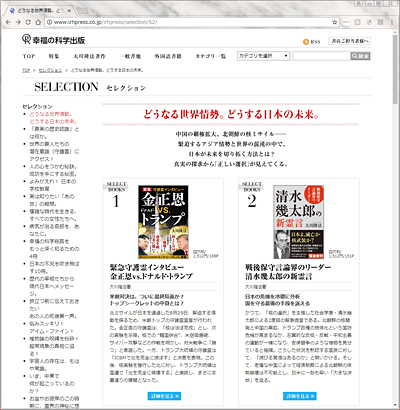Open sidebar link 実は知りたい「あの世」の疑問
The width and height of the screenshot is (400, 410).
(52, 200)
